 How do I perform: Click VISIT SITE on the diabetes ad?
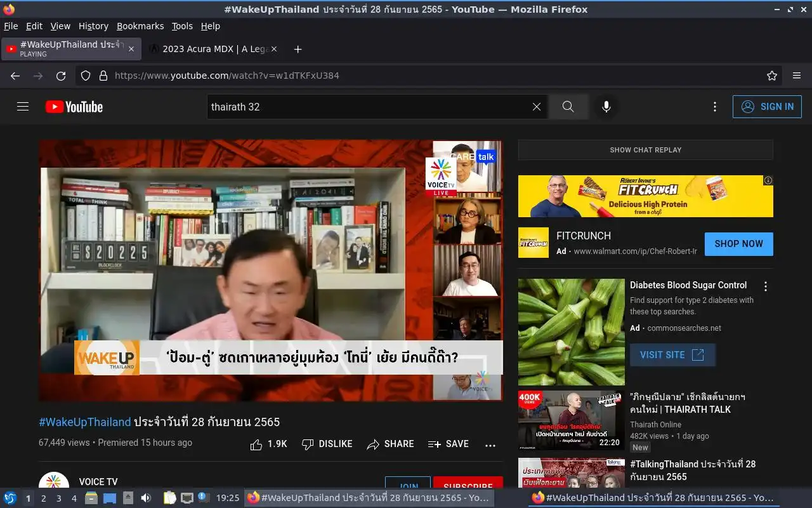[672, 355]
